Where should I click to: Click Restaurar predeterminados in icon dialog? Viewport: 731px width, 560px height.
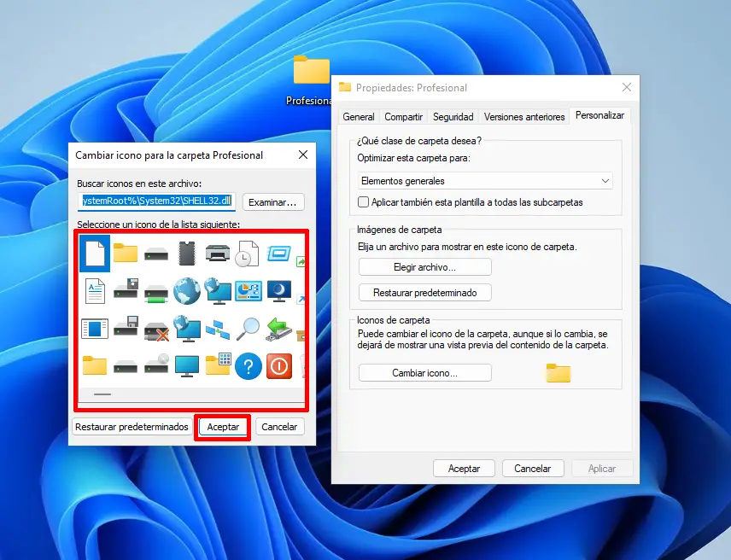point(132,427)
